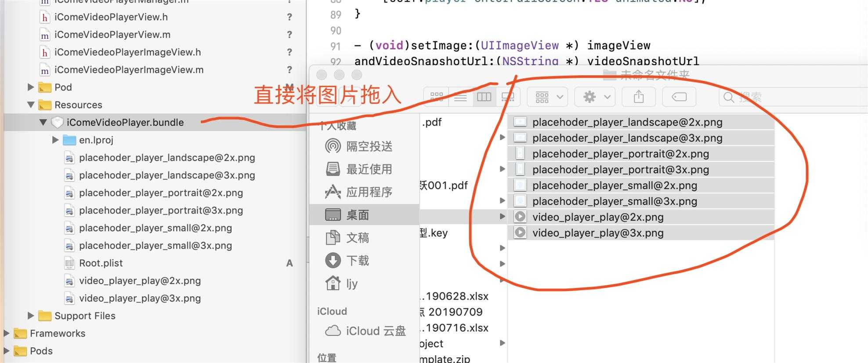The height and width of the screenshot is (363, 868).
Task: Click the en.lproj blue folder icon
Action: (69, 140)
